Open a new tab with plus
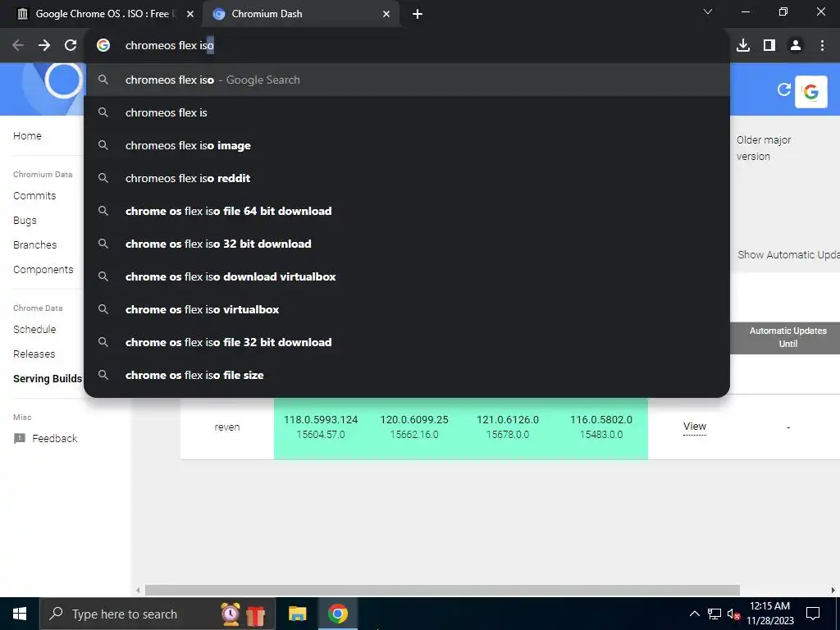The image size is (840, 630). 418,14
